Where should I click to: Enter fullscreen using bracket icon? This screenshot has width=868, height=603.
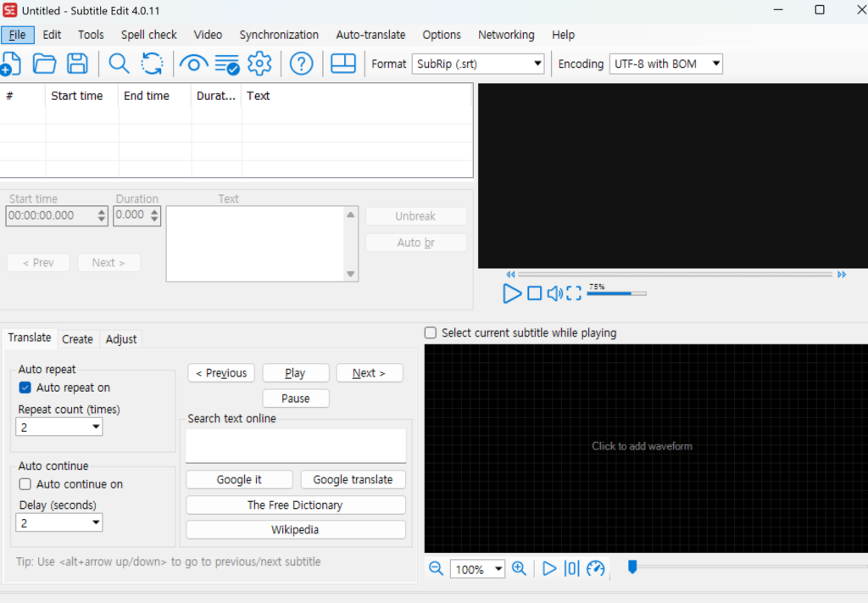[574, 293]
